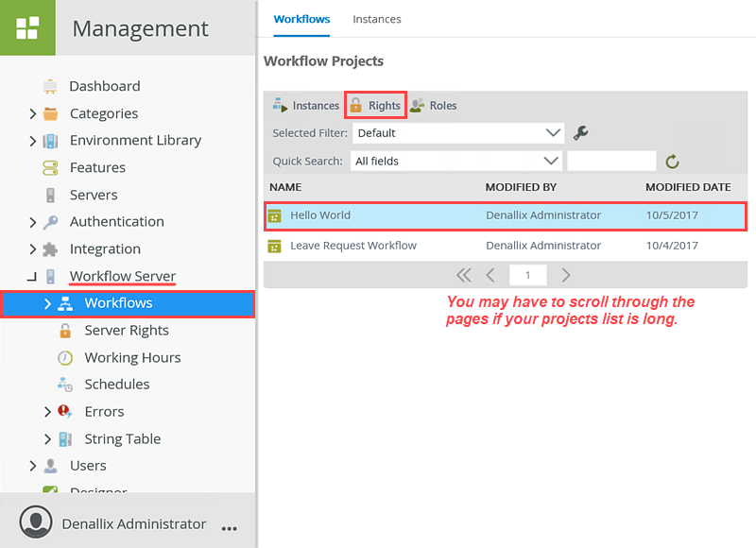Expand the Integration tree node

(32, 249)
